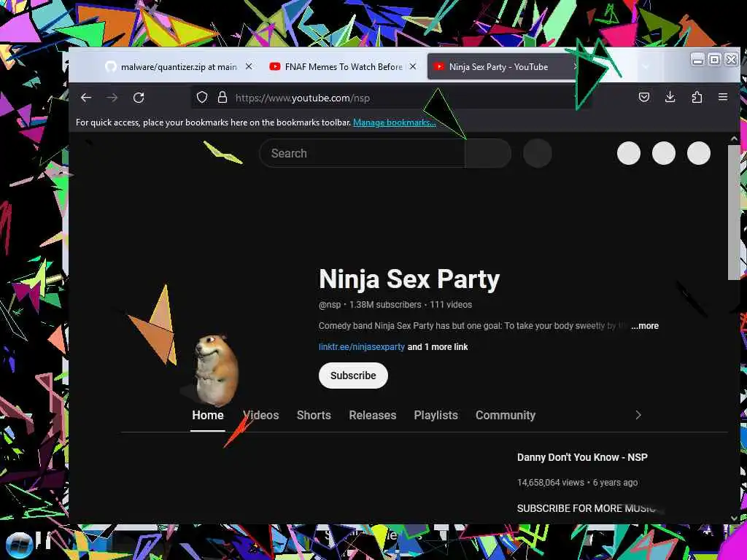Click the last round header button
The width and height of the screenshot is (747, 560).
[x=699, y=153]
